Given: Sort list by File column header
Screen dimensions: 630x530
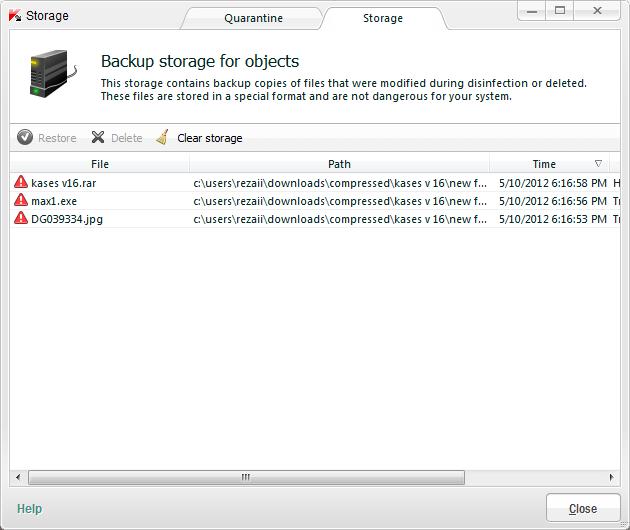Looking at the screenshot, I should click(100, 164).
